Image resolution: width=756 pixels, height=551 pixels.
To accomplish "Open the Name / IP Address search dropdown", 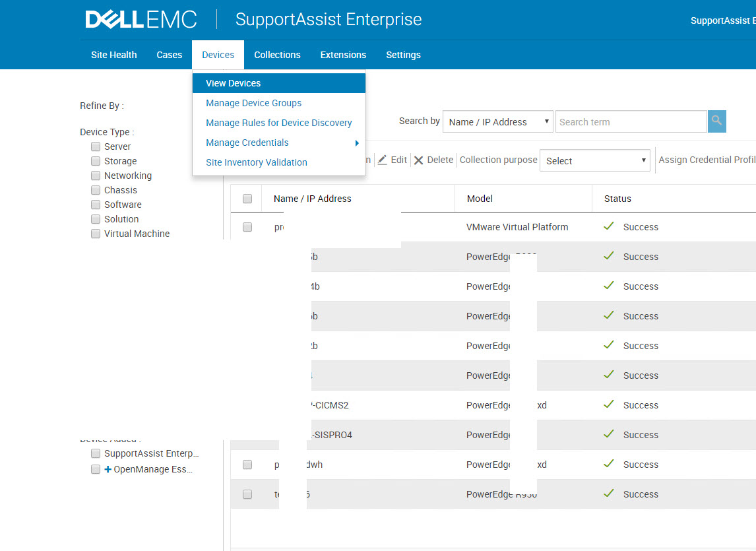I will coord(498,122).
